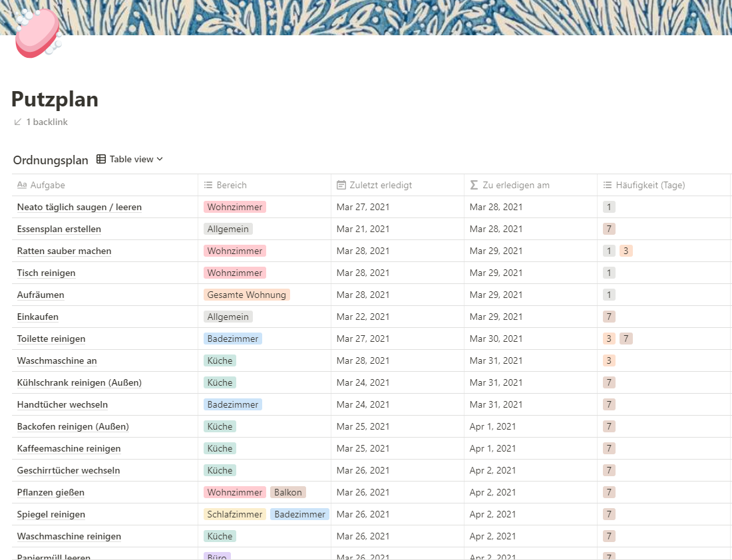Open the Table view dropdown chevron

coord(160,160)
